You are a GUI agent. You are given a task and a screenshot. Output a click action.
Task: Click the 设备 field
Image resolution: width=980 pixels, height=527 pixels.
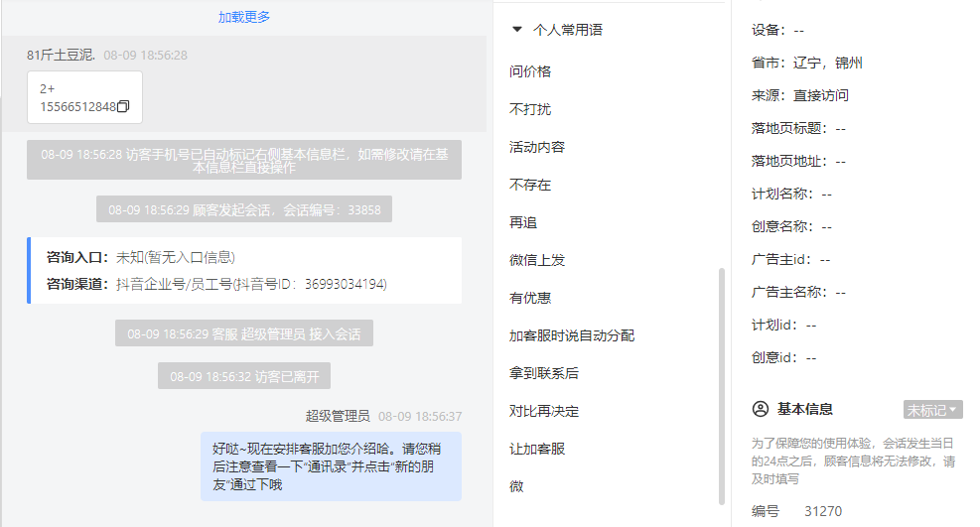coord(777,30)
